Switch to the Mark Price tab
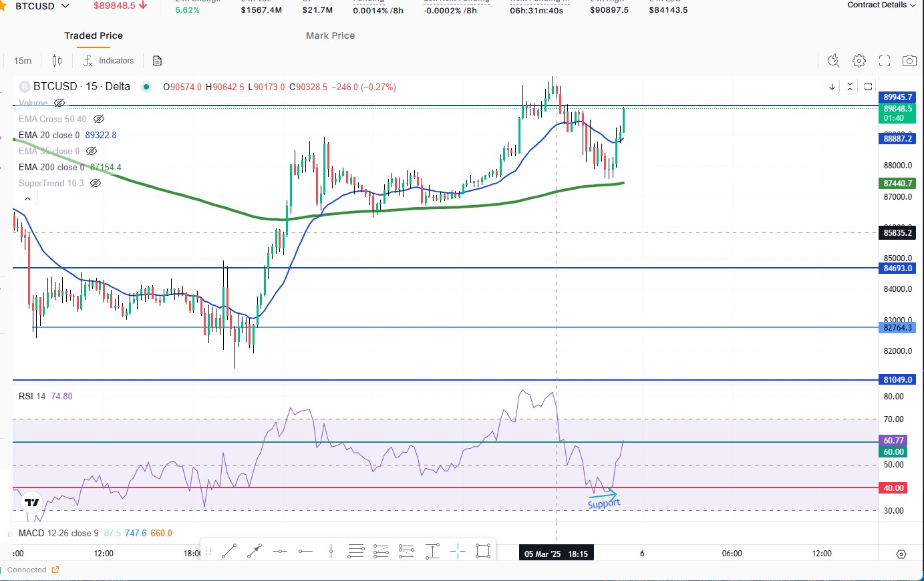The height and width of the screenshot is (581, 924). point(329,35)
